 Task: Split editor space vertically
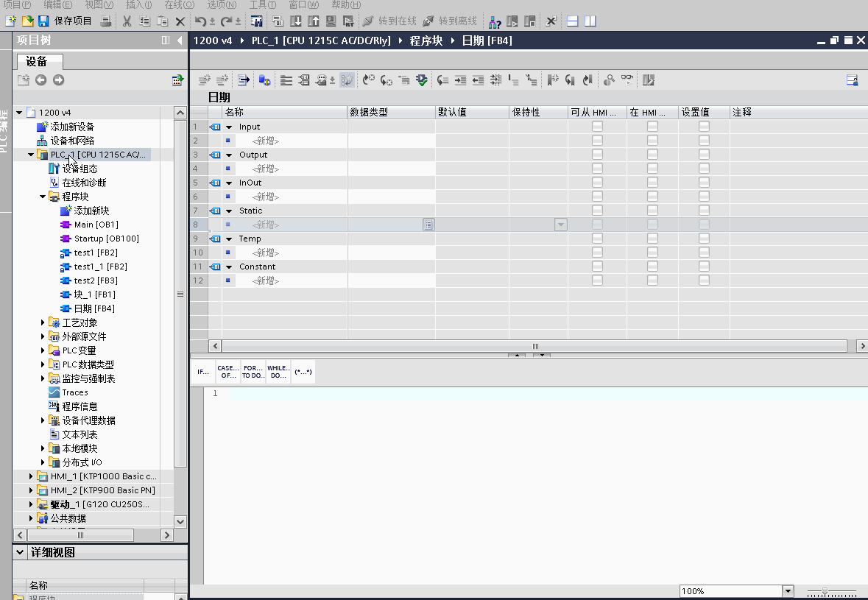click(x=590, y=21)
